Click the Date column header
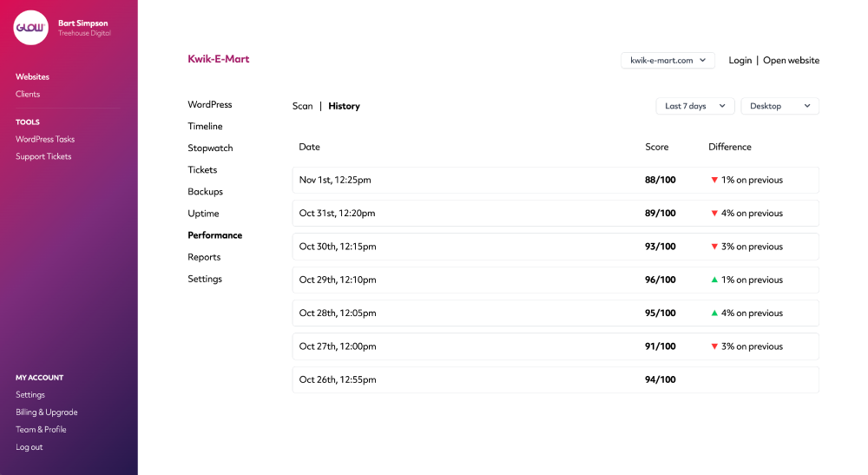 (x=309, y=147)
